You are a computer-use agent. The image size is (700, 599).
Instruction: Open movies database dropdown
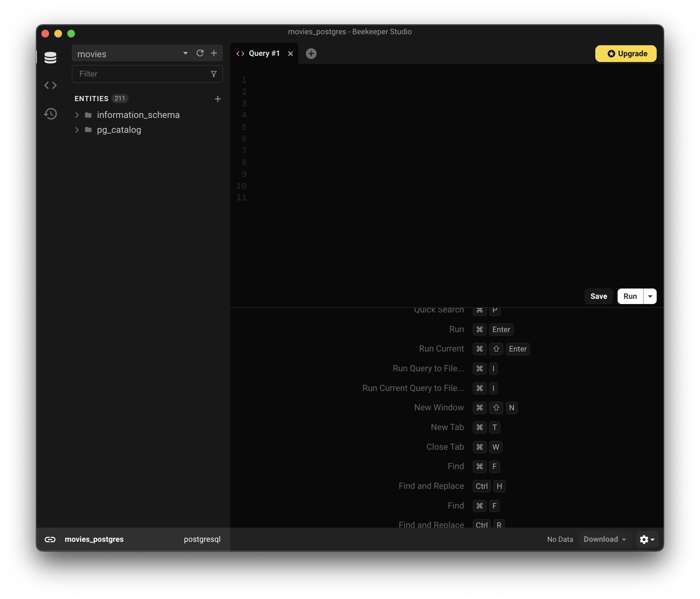[186, 53]
